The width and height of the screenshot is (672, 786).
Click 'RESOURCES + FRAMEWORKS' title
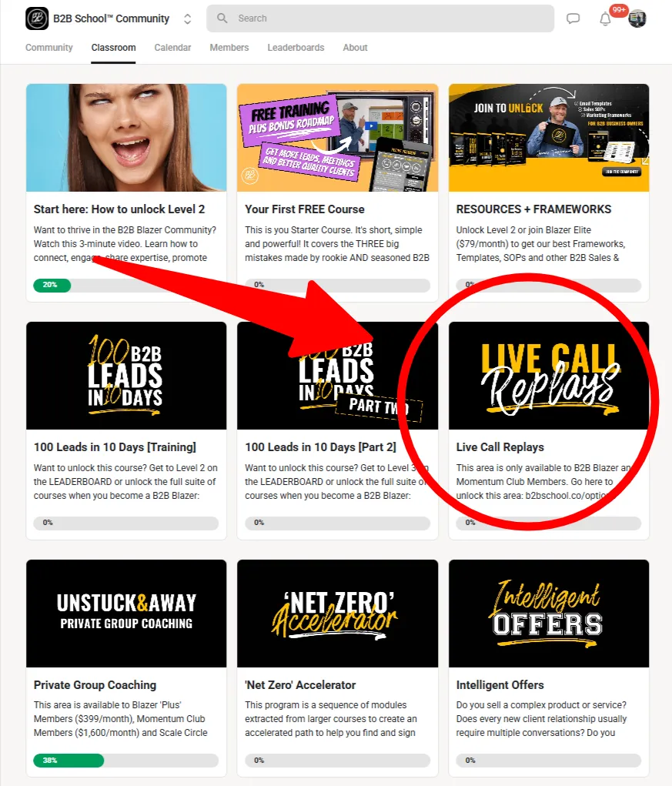533,209
